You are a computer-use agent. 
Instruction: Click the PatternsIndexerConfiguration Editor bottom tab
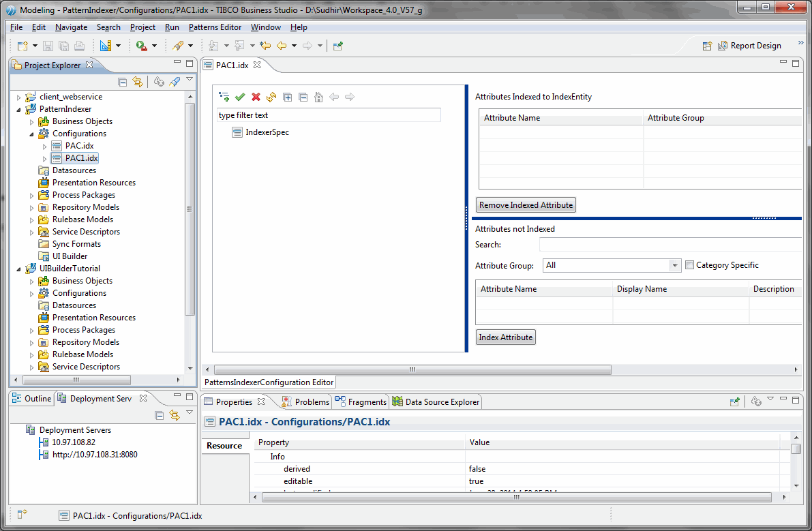tap(269, 382)
